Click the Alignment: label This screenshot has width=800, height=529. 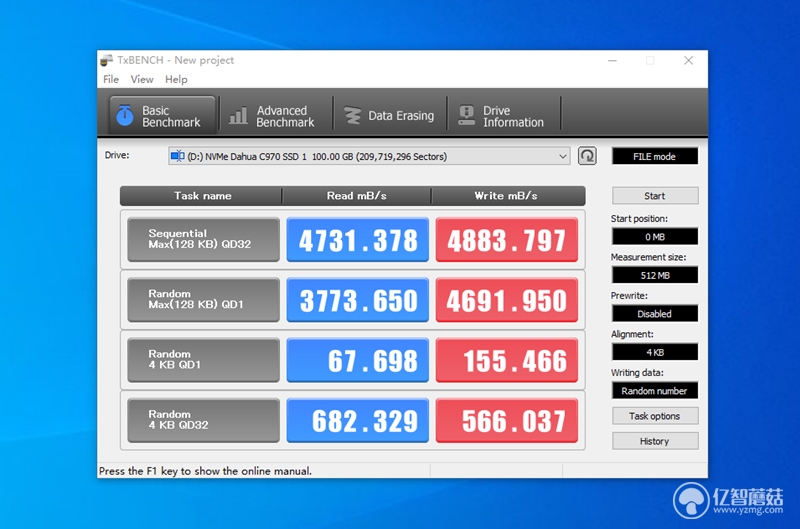coord(632,334)
